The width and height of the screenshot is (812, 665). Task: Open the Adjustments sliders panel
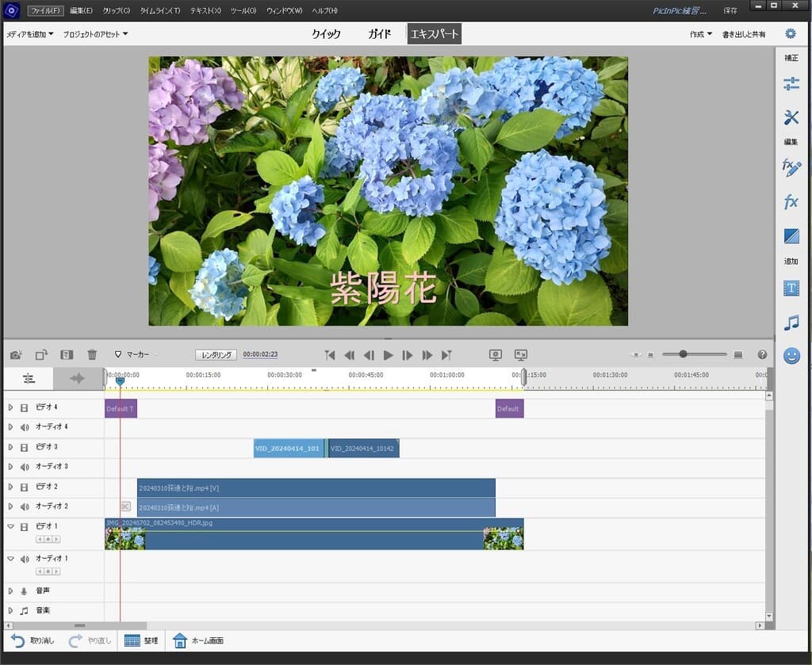(791, 83)
